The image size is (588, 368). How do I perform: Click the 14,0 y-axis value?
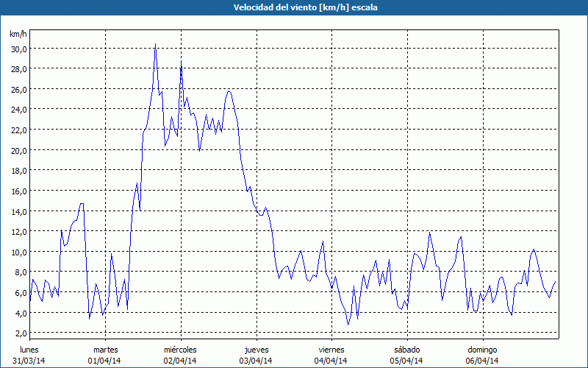pyautogui.click(x=18, y=211)
